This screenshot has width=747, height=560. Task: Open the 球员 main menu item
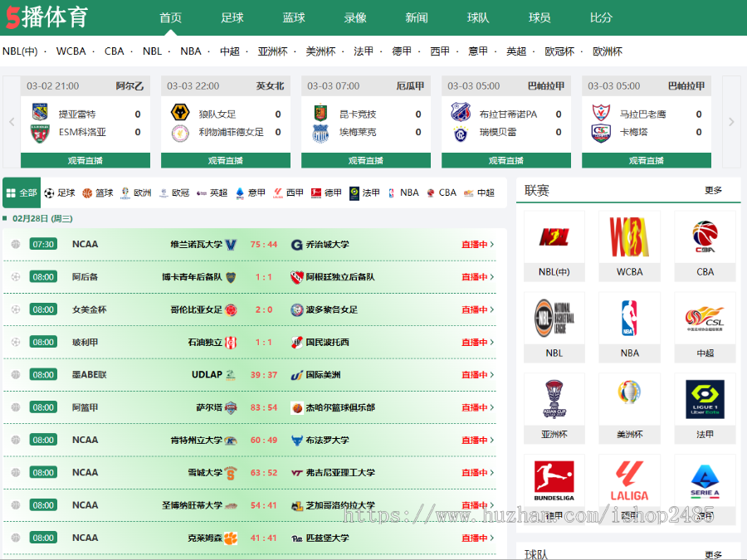click(x=539, y=17)
